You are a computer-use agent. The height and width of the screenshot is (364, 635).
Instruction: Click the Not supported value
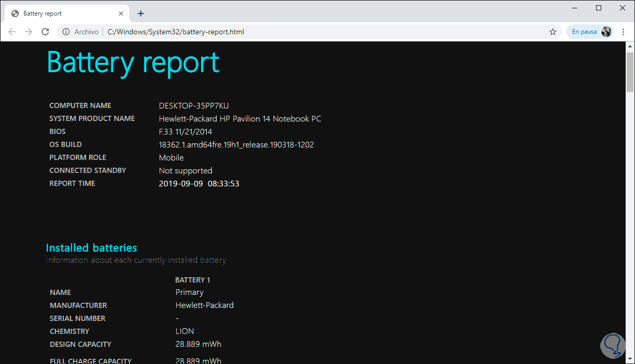click(186, 171)
